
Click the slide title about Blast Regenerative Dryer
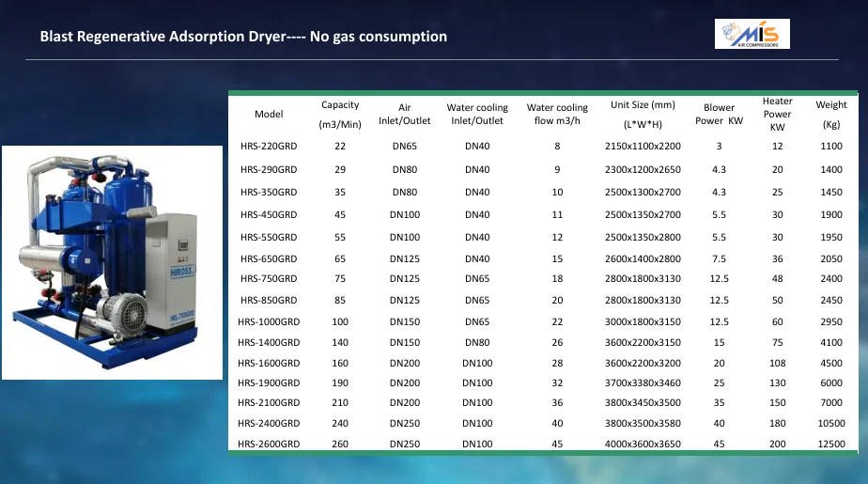243,37
